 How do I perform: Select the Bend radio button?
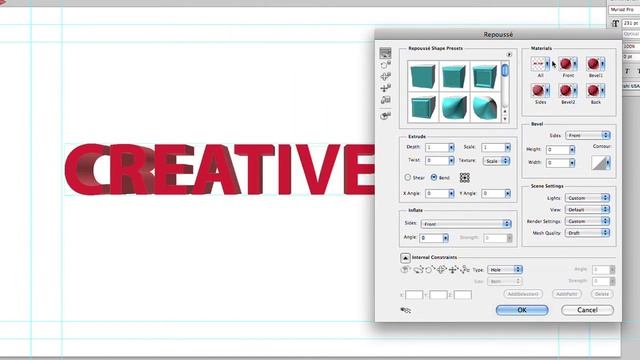(434, 178)
